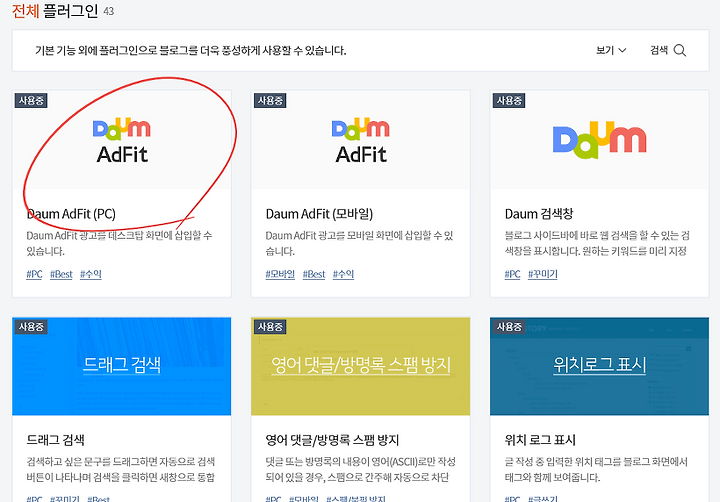Screen dimensions: 720x502
Task: Click the Daum AdFit (모바일) title
Action: point(319,214)
